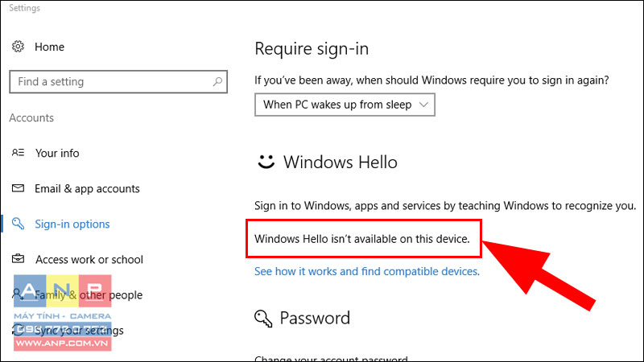Select Email & app accounts

click(x=87, y=189)
